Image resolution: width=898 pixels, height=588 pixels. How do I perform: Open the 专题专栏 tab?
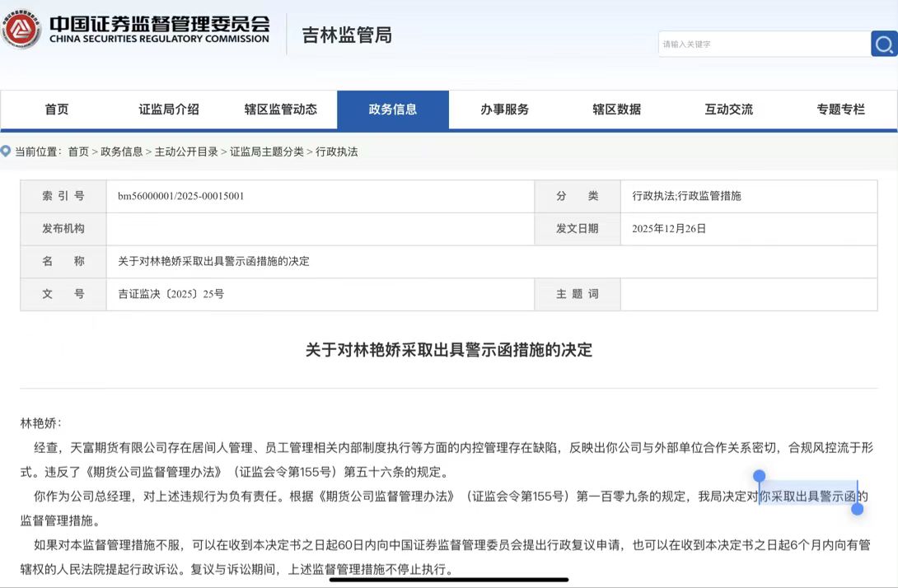pyautogui.click(x=841, y=110)
